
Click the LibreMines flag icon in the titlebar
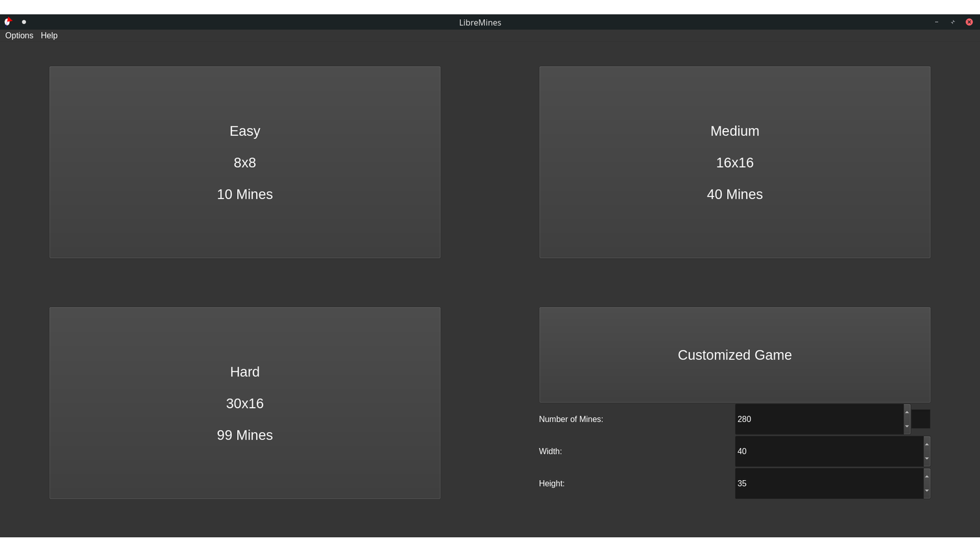point(8,21)
